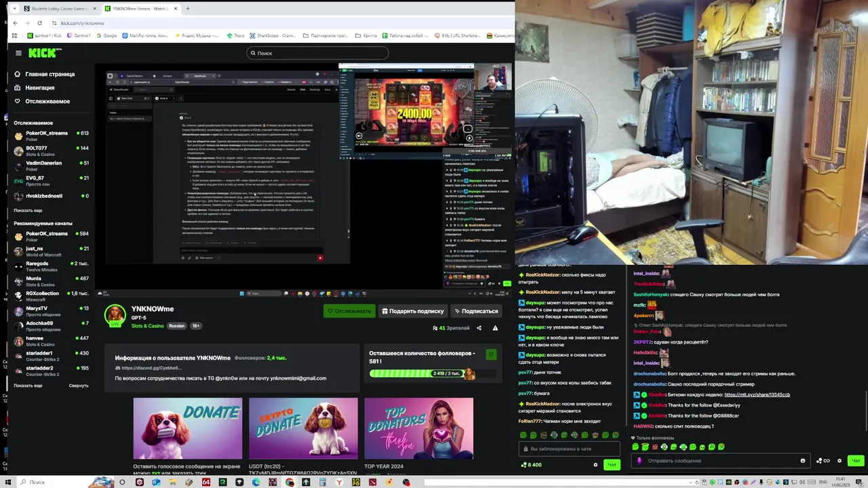Open chat settings gear near right Чат button

coord(840,461)
